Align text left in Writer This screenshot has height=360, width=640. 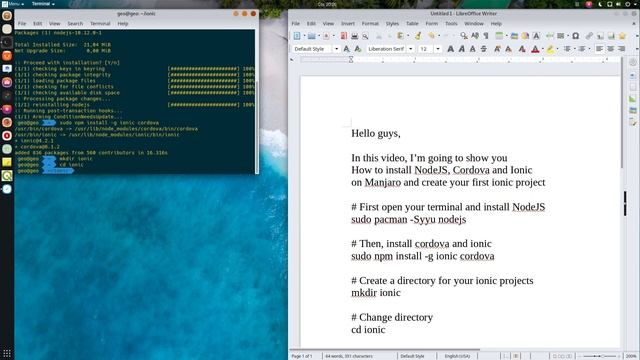(x=599, y=49)
